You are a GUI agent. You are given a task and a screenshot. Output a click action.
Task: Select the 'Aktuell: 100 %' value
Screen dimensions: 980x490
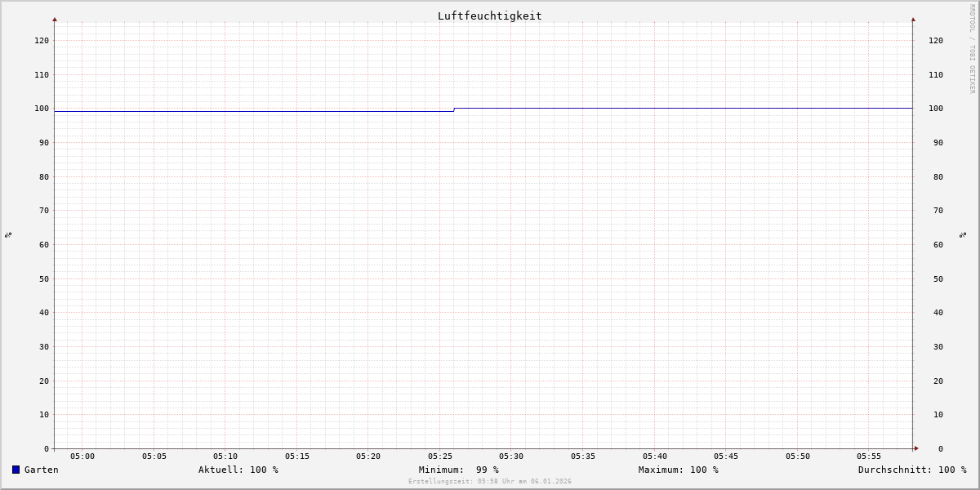pos(238,470)
